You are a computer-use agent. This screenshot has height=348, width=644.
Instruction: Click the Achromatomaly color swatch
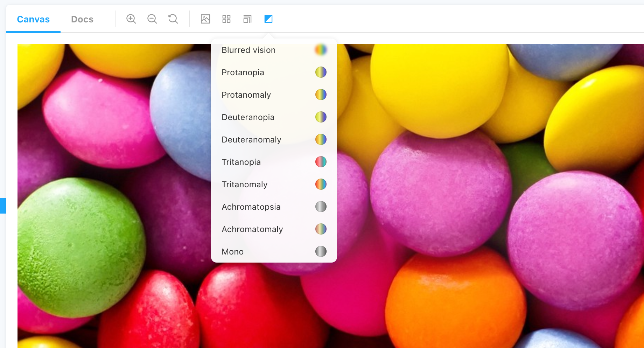click(321, 229)
